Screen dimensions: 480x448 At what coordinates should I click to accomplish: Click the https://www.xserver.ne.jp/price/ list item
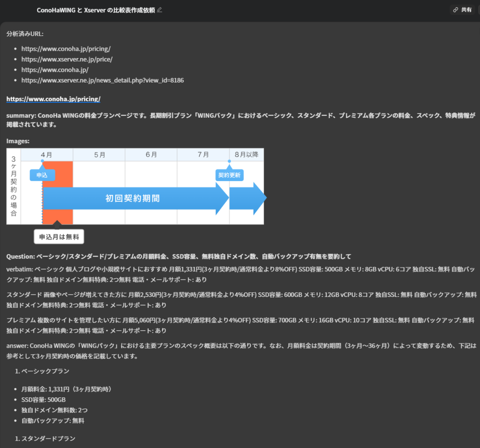coord(67,59)
